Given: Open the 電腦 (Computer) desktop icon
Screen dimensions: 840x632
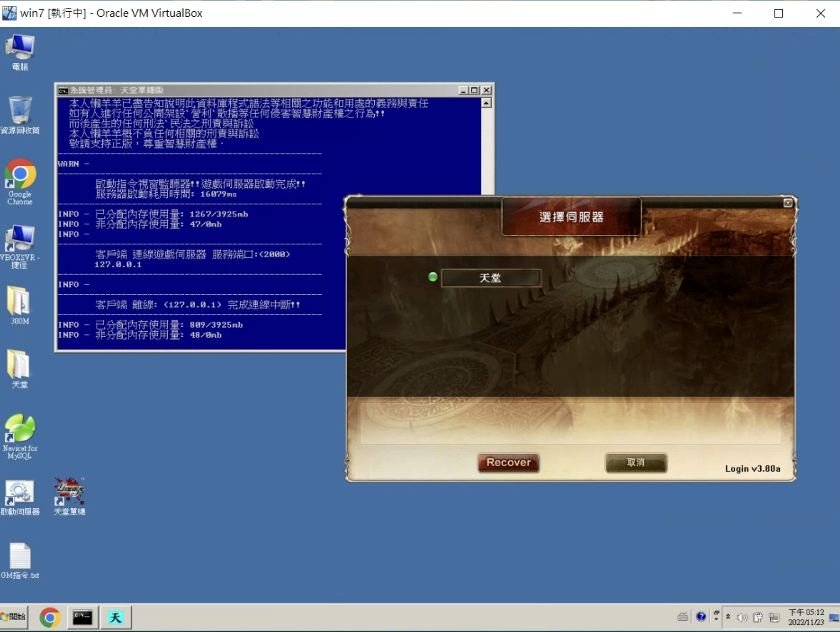Looking at the screenshot, I should 20,52.
